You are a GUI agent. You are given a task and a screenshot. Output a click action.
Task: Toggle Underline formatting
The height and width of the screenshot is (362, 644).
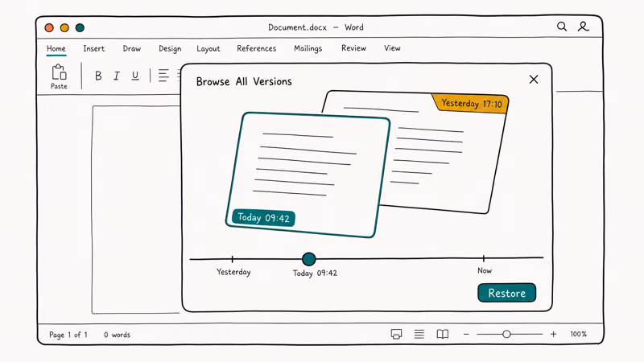(x=135, y=76)
